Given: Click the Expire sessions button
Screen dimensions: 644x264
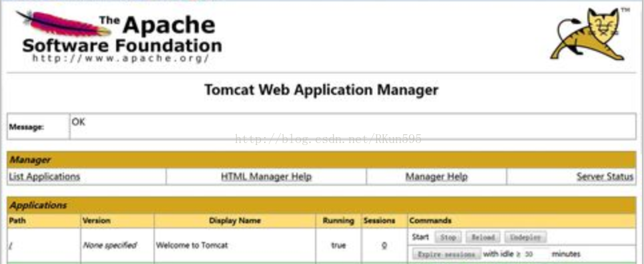Looking at the screenshot, I should (446, 254).
